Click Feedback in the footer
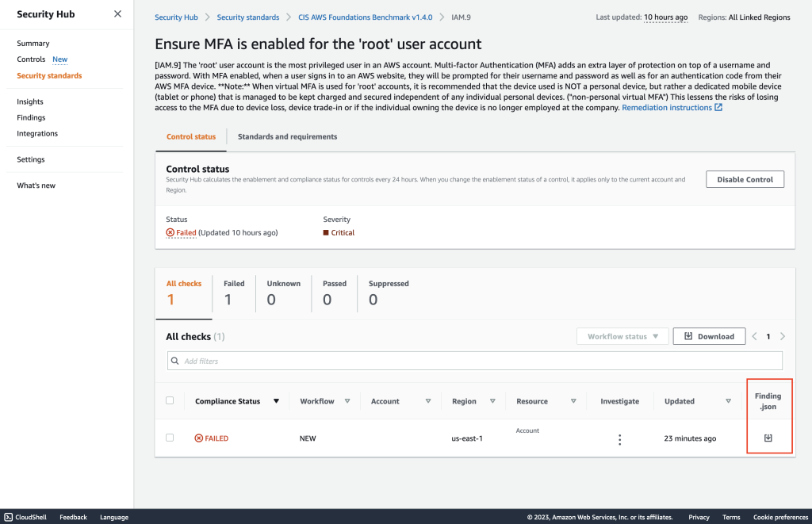The width and height of the screenshot is (812, 524). pyautogui.click(x=73, y=518)
